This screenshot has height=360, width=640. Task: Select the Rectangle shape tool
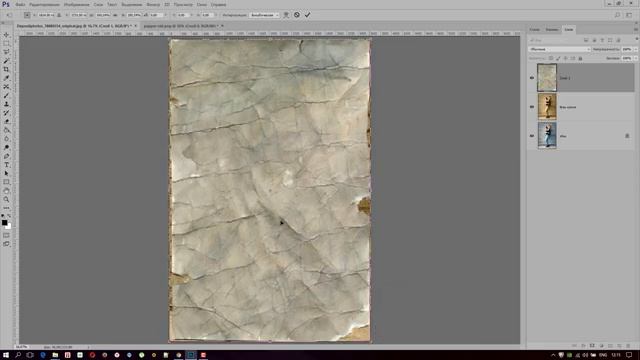[x=6, y=182]
